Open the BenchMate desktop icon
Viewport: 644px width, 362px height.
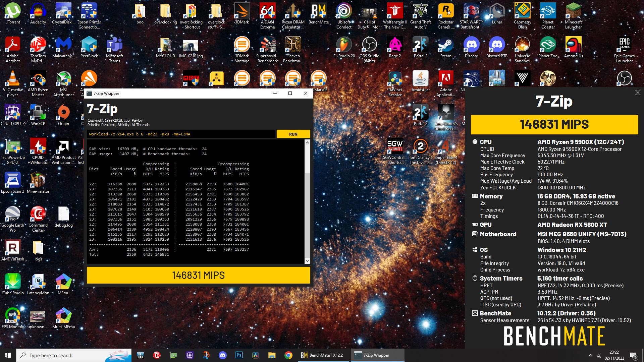318,13
